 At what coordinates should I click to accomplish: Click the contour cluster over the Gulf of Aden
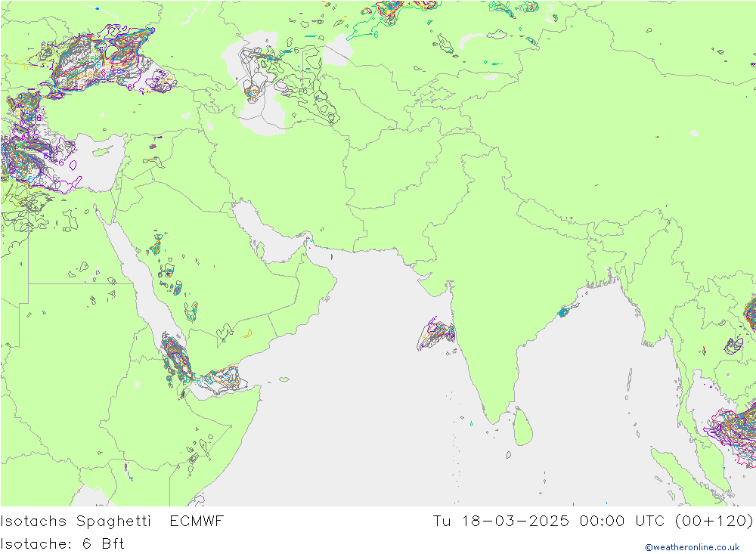click(x=222, y=379)
